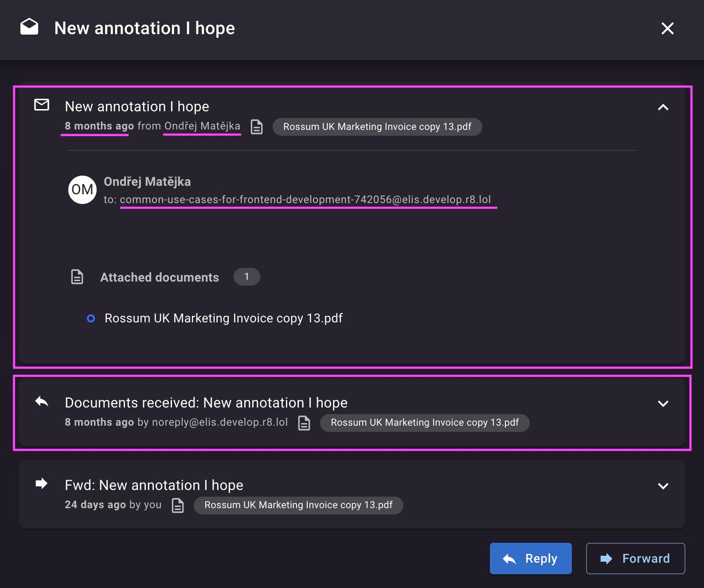Click the Attached documents file icon

point(77,277)
